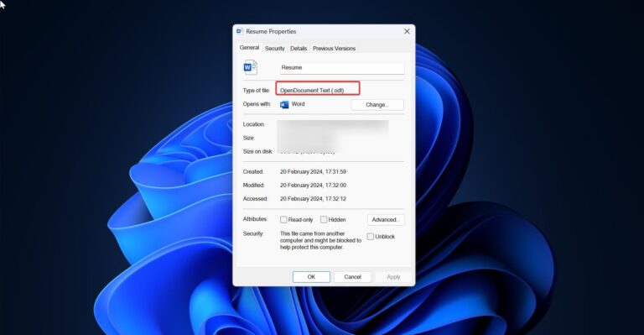The image size is (644, 335).
Task: Click the Resume Properties title text
Action: 271,32
